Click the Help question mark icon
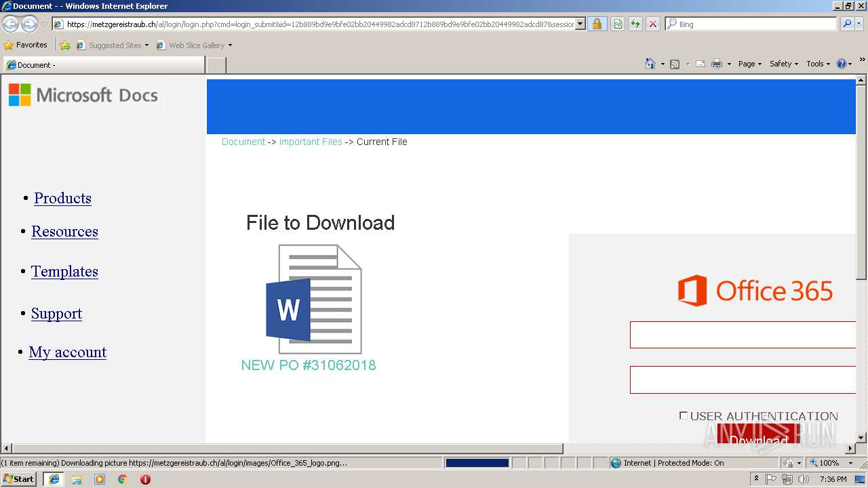The image size is (868, 488). click(842, 64)
